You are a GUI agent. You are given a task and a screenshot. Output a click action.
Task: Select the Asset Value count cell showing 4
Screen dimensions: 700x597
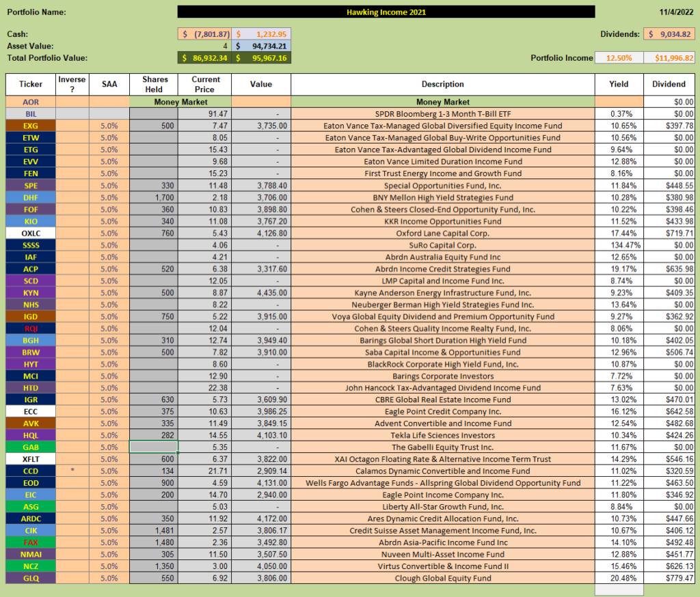(204, 46)
